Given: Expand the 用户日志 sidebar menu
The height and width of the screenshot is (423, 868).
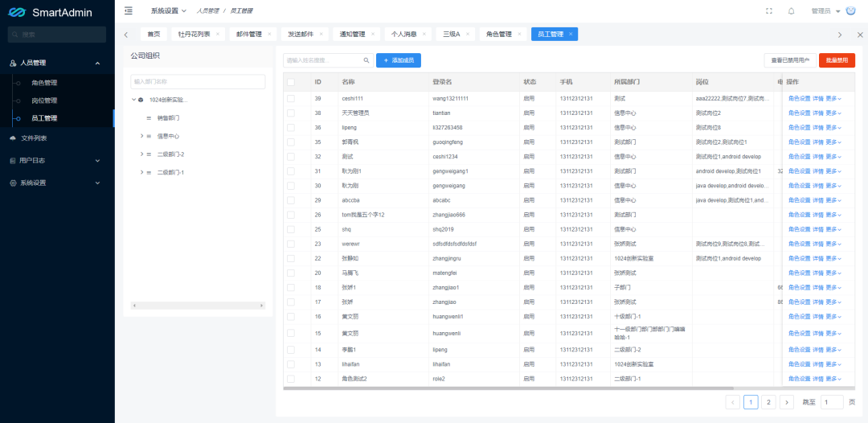Looking at the screenshot, I should pos(97,161).
